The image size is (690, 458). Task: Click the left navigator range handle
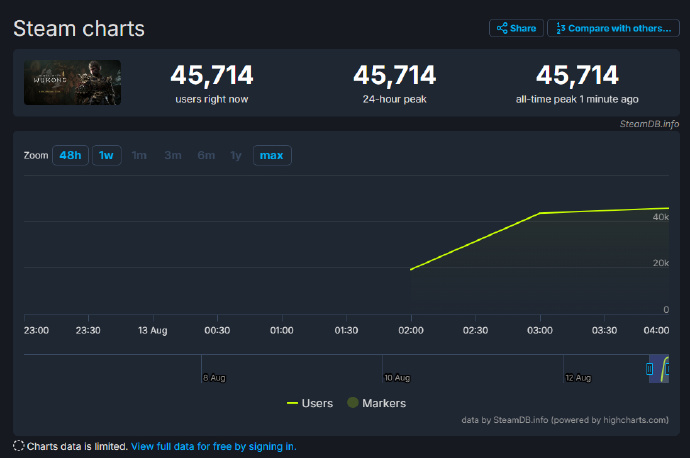tap(650, 369)
